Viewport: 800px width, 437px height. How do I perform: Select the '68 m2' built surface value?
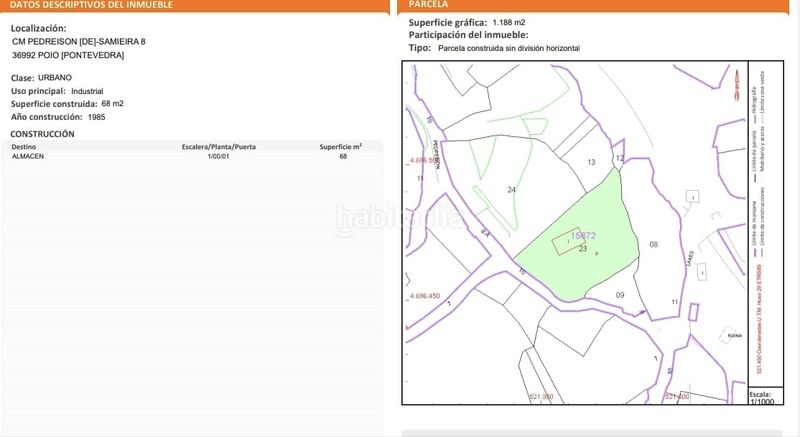[112, 104]
